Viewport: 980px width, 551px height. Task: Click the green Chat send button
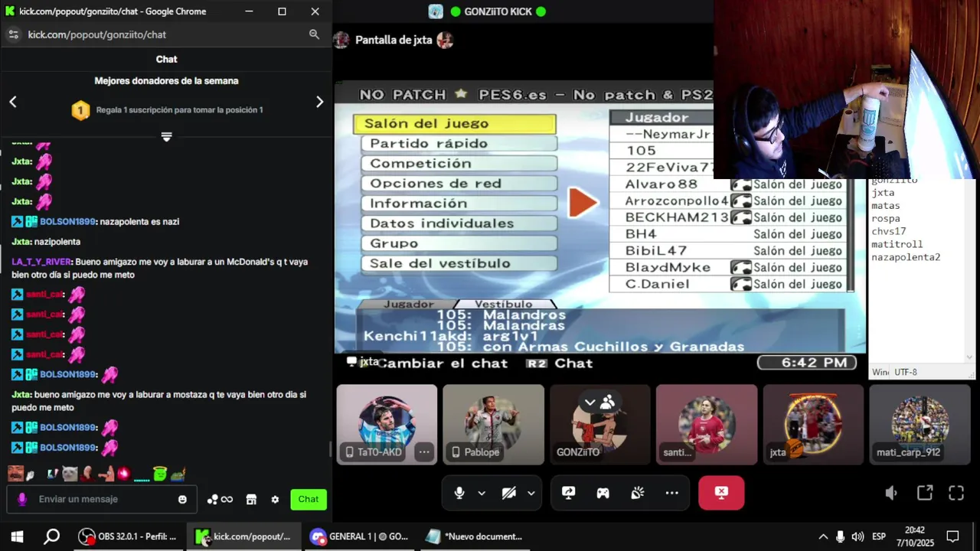[x=309, y=499]
